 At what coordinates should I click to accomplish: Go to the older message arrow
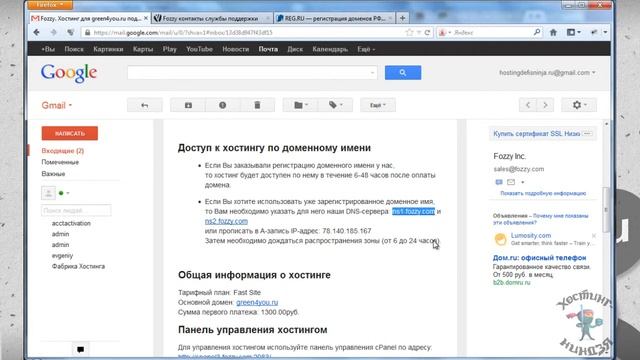click(545, 105)
